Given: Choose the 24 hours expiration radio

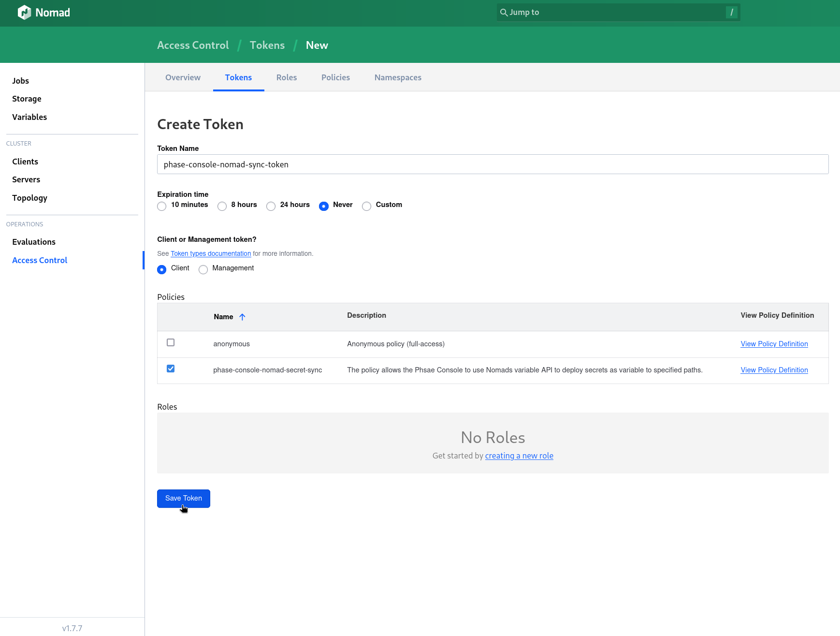Looking at the screenshot, I should (x=271, y=206).
